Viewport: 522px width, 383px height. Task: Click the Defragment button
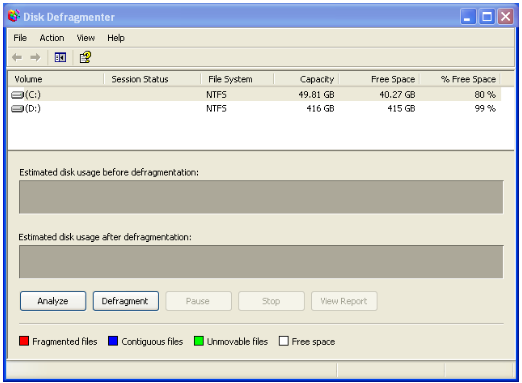[x=126, y=301]
